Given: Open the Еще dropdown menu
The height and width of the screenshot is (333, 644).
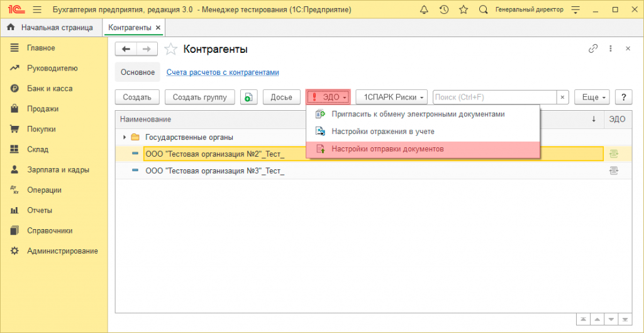Looking at the screenshot, I should pyautogui.click(x=592, y=97).
